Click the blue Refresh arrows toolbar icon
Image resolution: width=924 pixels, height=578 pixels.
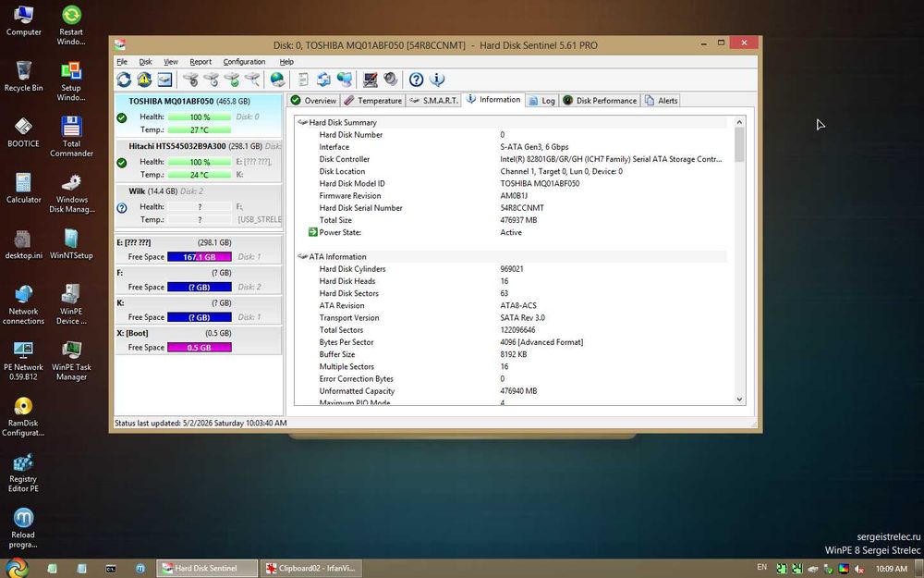(x=124, y=80)
